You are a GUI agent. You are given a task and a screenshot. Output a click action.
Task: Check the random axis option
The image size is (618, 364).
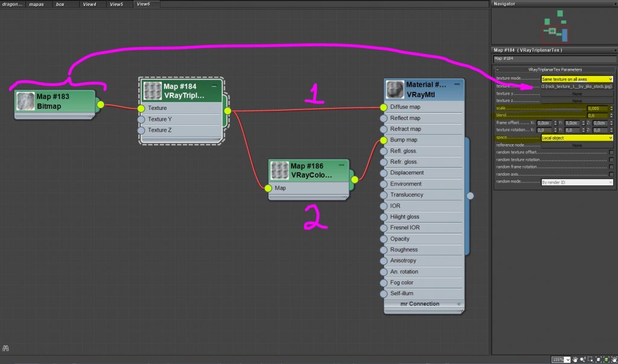pyautogui.click(x=611, y=174)
